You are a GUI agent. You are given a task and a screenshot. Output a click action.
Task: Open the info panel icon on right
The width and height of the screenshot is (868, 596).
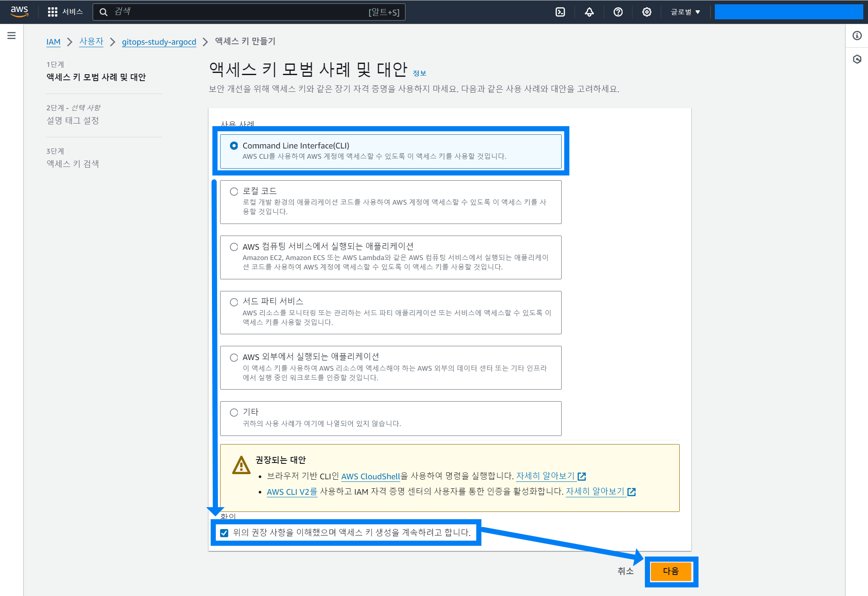click(857, 36)
